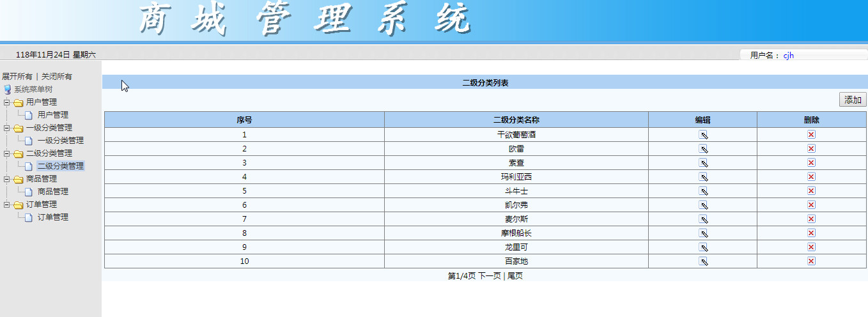
Task: Open 订单管理 page in menu tree
Action: point(52,217)
